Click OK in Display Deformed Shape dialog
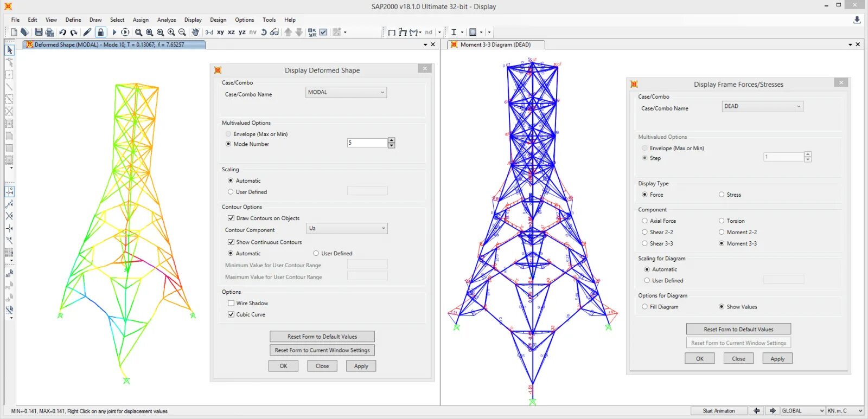 coord(283,366)
